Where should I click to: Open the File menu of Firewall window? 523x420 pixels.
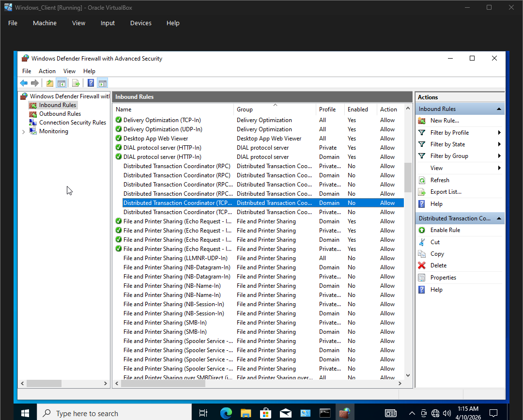(27, 71)
